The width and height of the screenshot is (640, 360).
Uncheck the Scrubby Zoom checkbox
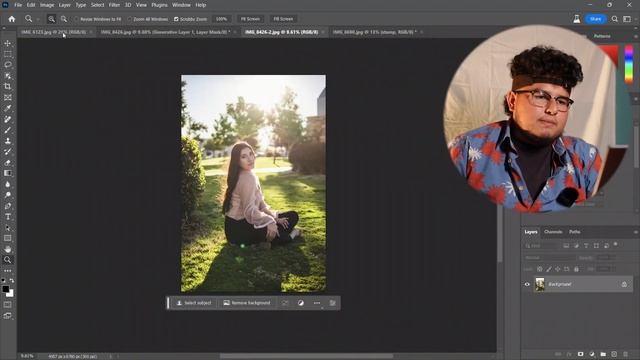click(x=176, y=19)
